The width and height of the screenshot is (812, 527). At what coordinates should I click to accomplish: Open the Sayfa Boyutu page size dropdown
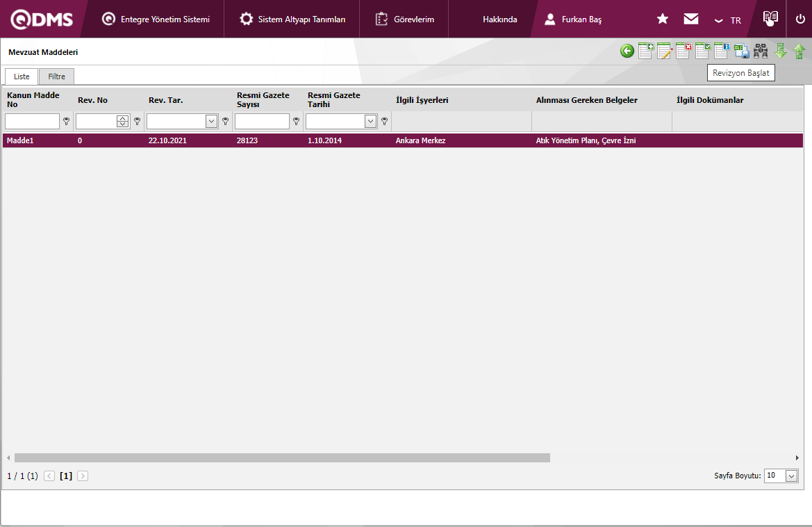(x=791, y=476)
